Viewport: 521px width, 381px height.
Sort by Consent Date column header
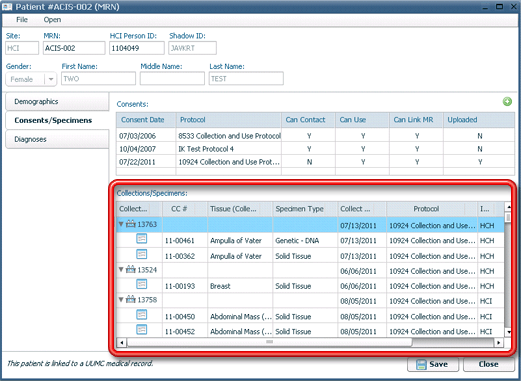[146, 120]
